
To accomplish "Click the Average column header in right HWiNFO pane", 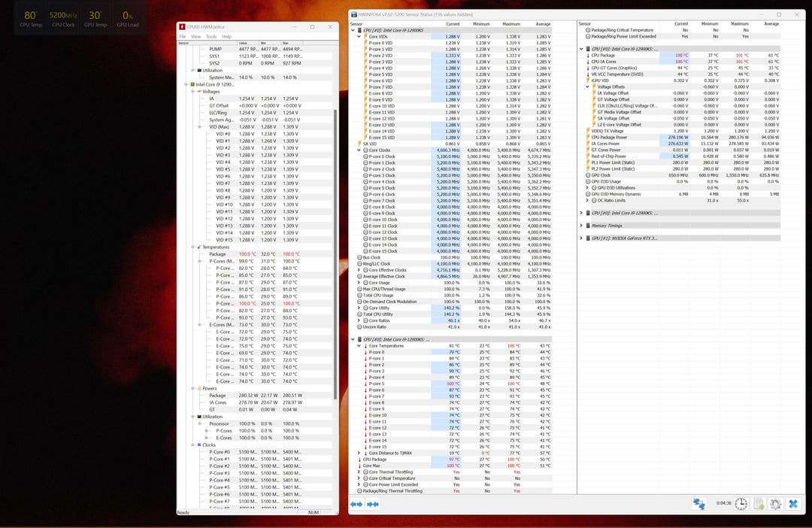I will (x=771, y=24).
